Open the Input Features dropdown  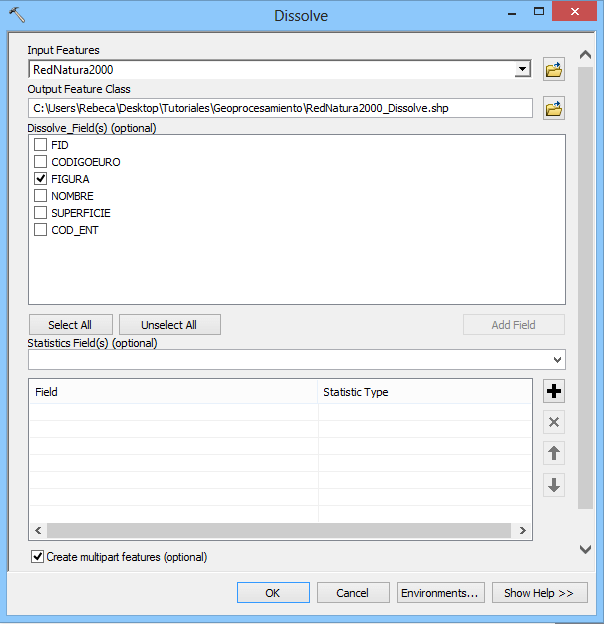(521, 69)
